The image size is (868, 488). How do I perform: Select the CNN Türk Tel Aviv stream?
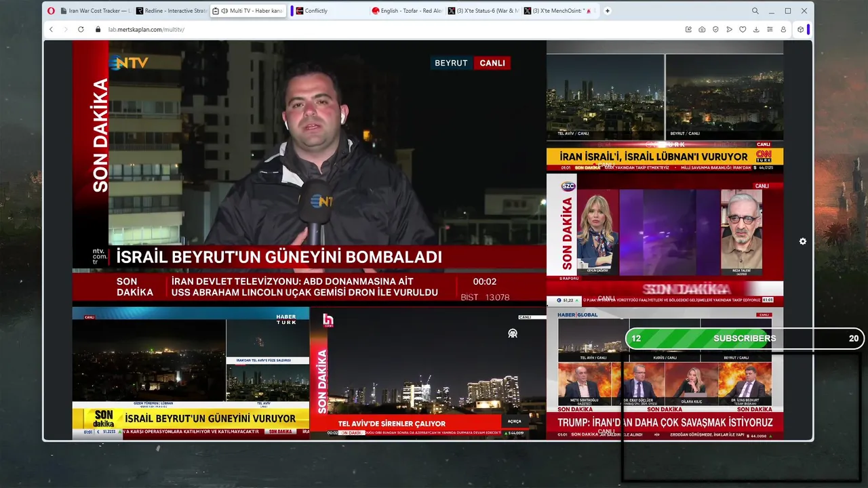665,106
